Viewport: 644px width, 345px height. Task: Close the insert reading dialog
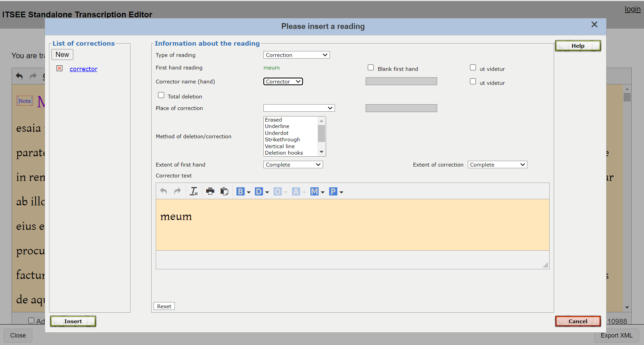click(594, 25)
